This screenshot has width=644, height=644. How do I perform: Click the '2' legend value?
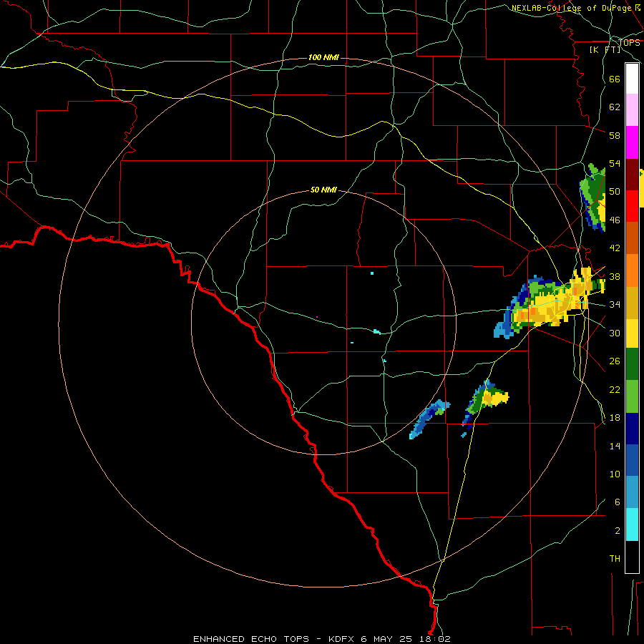tap(618, 531)
